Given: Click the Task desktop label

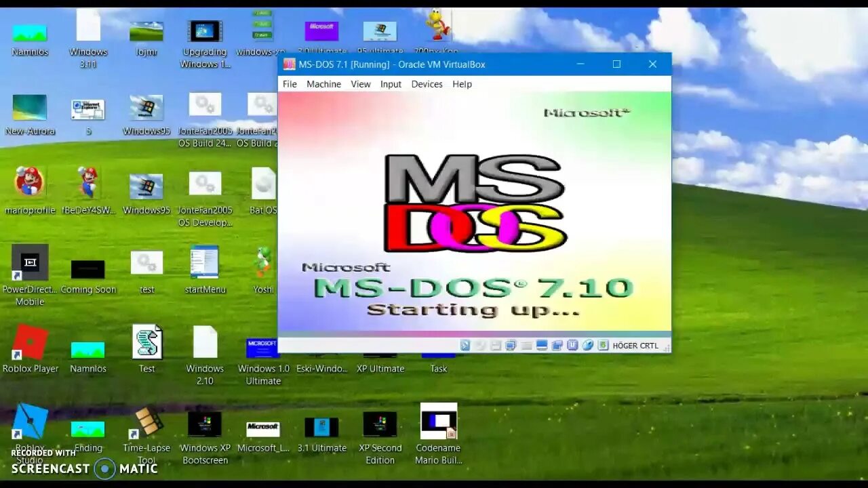Looking at the screenshot, I should (439, 369).
